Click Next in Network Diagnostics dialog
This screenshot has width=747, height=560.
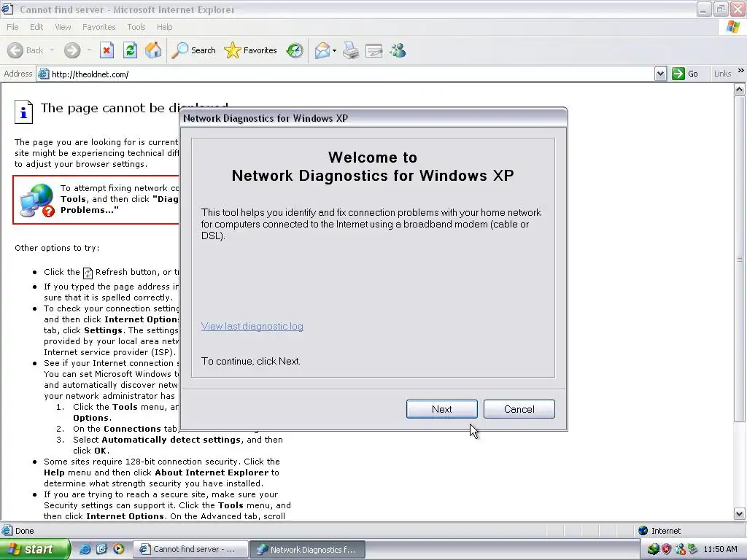pos(441,409)
